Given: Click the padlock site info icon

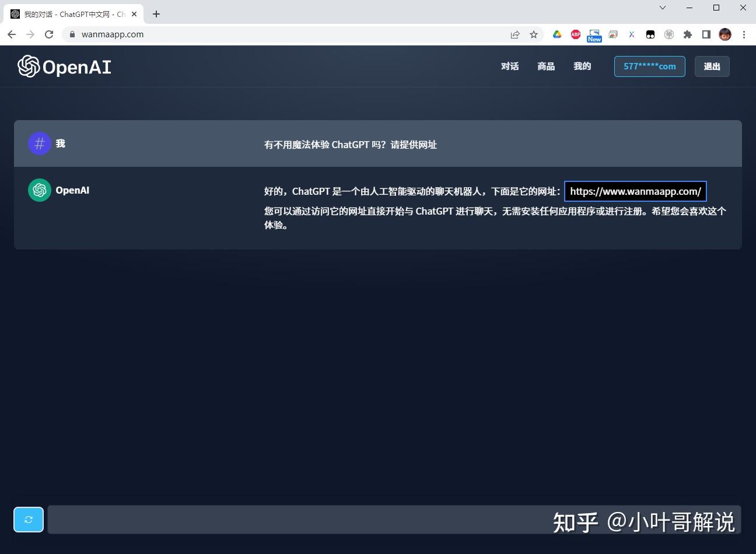Looking at the screenshot, I should [x=72, y=34].
